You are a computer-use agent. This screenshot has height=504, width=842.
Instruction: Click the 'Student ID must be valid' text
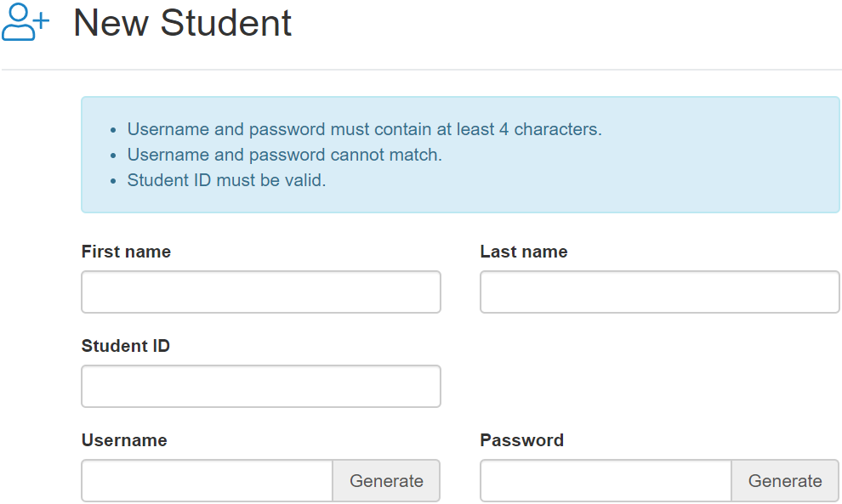click(226, 180)
